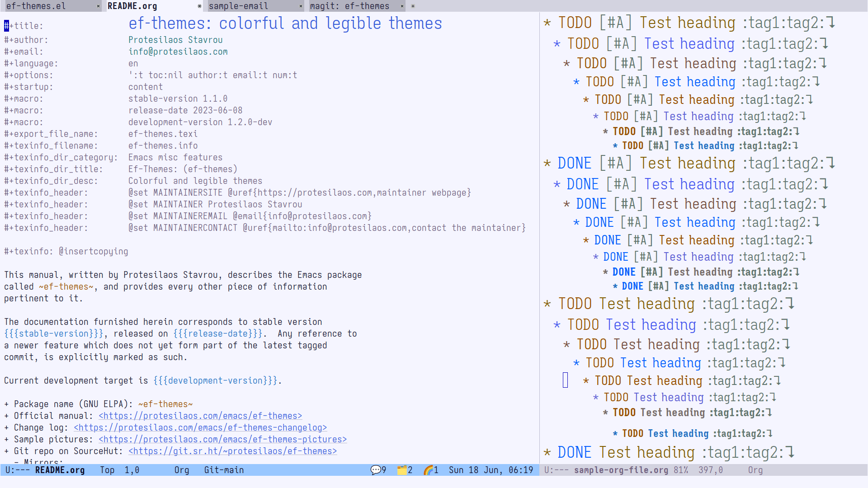This screenshot has height=488, width=868.
Task: Click the info@protesilaos.com email value after #+email
Action: [x=178, y=52]
